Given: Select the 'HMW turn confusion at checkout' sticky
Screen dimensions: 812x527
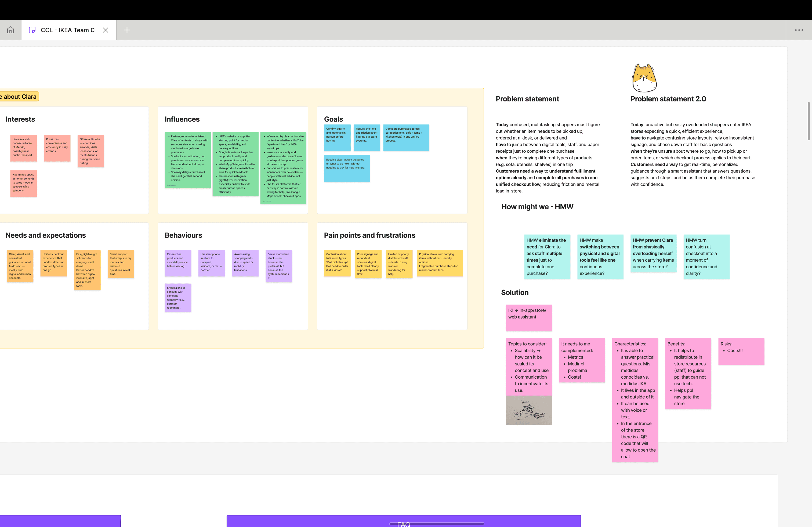Looking at the screenshot, I should point(706,257).
